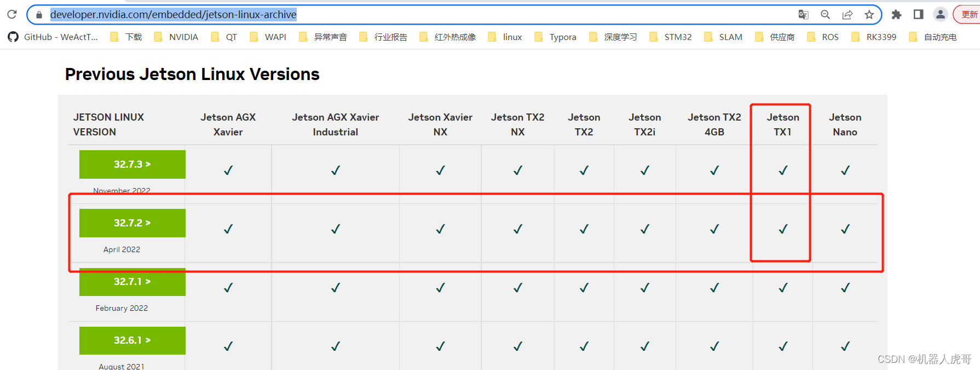
Task: Open the RK3399 bookmark folder
Action: point(874,37)
